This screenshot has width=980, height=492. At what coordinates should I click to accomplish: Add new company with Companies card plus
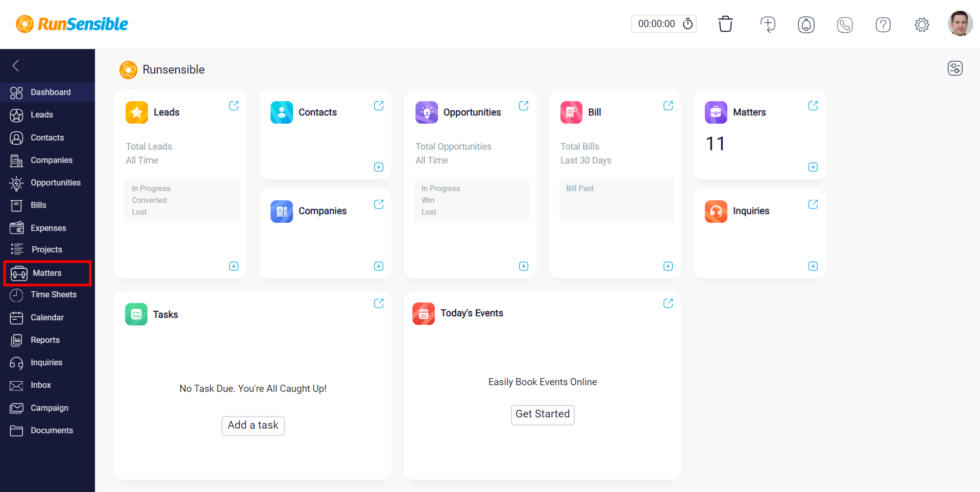coord(379,266)
